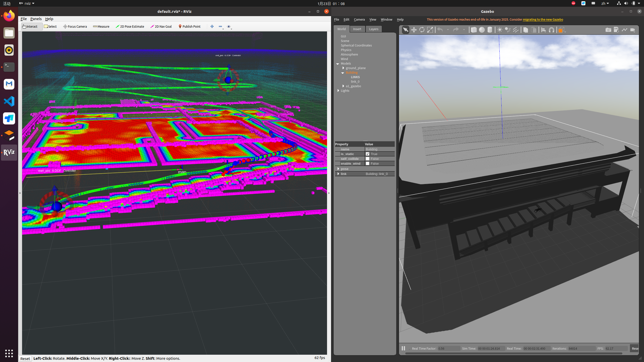Screen dimensions: 644x362
Task: Insert a cylinder shape in Gazebo
Action: click(490, 30)
